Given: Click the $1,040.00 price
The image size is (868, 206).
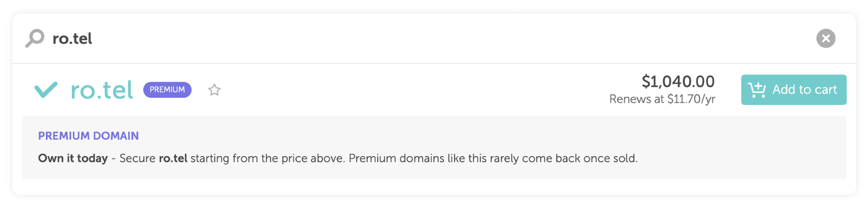Looking at the screenshot, I should point(678,82).
